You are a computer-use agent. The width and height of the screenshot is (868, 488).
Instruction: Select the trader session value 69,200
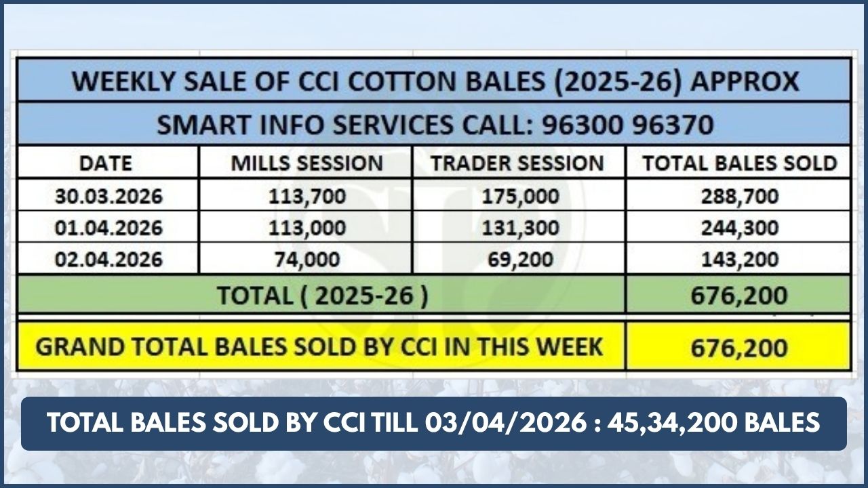pyautogui.click(x=520, y=260)
